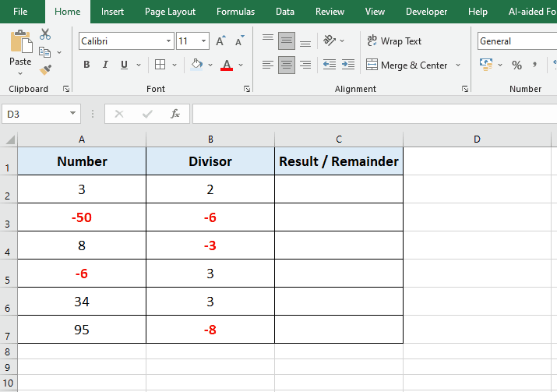Confirm entry with checkmark icon
The image size is (557, 392).
[x=147, y=114]
